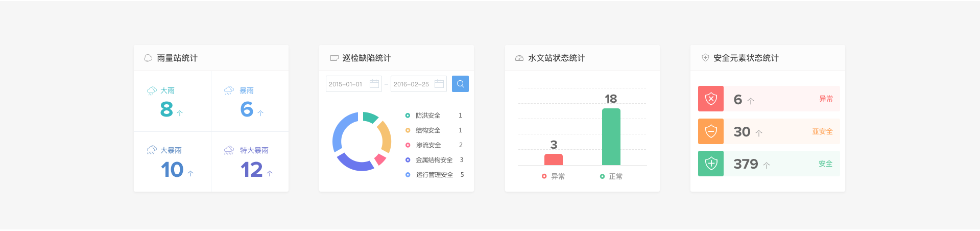Toggle the 渗流安全 legend marker
The width and height of the screenshot is (980, 231).
[x=408, y=145]
